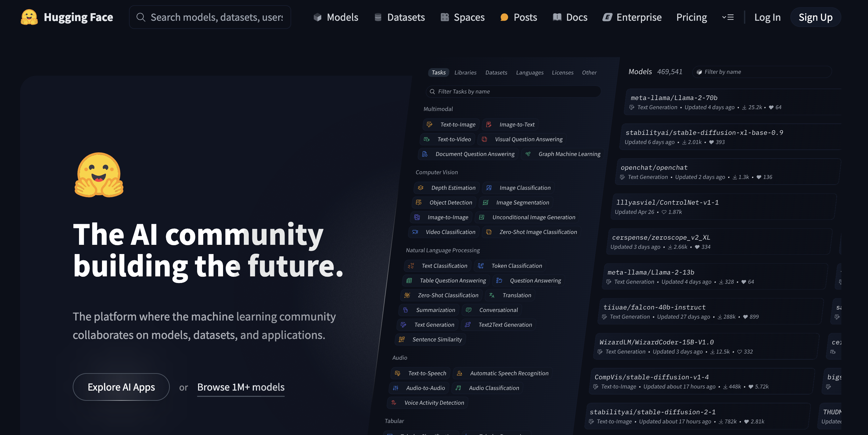Click the Spaces grid icon in navbar

coord(445,17)
